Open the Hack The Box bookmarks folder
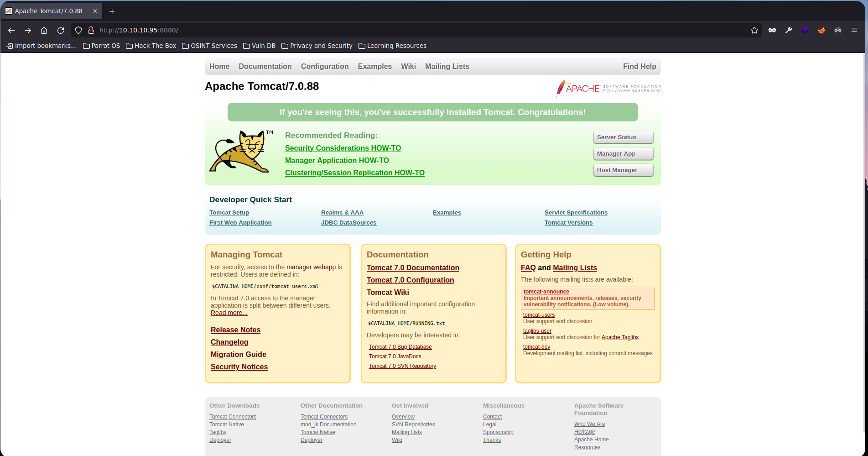The width and height of the screenshot is (868, 456). (151, 46)
